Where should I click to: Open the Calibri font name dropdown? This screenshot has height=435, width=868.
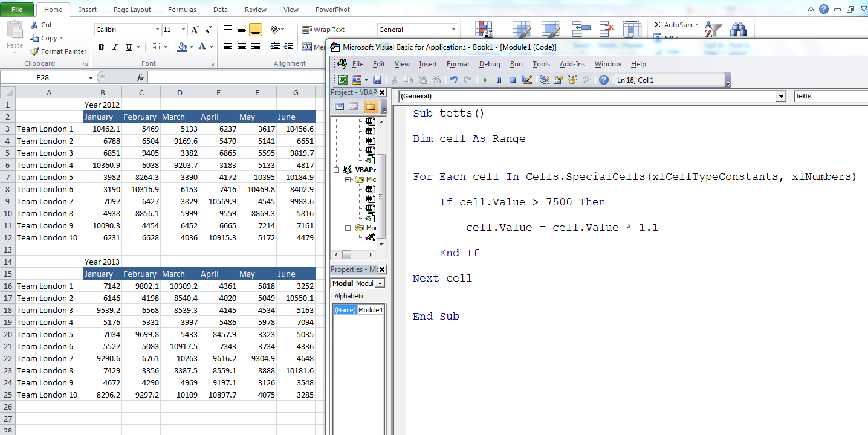[157, 30]
